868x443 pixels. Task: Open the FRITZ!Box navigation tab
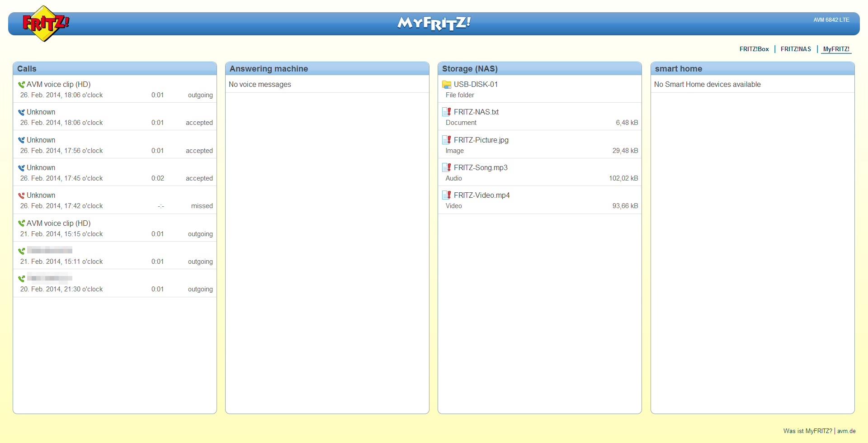(754, 49)
